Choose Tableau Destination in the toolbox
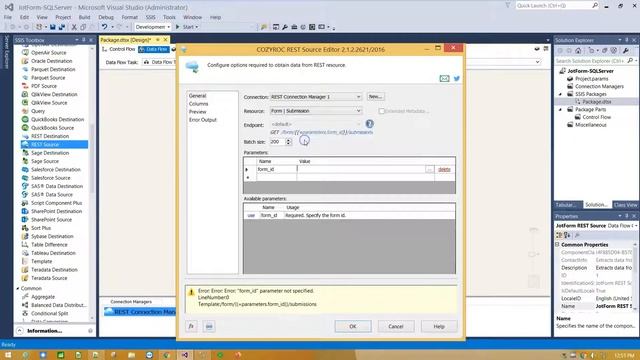Viewport: 640px width, 360px height. pos(53,253)
